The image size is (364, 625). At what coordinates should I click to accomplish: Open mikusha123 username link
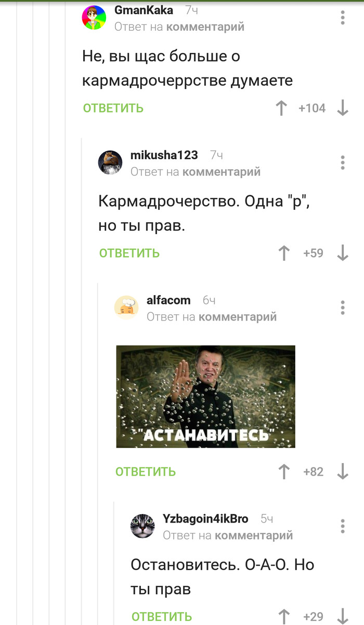(164, 155)
